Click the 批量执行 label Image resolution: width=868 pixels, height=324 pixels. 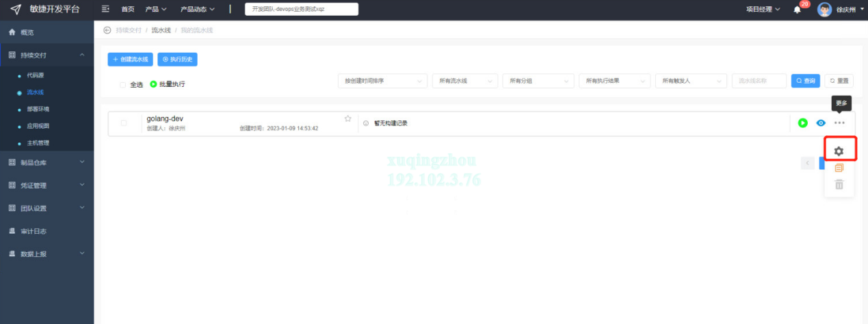(172, 85)
